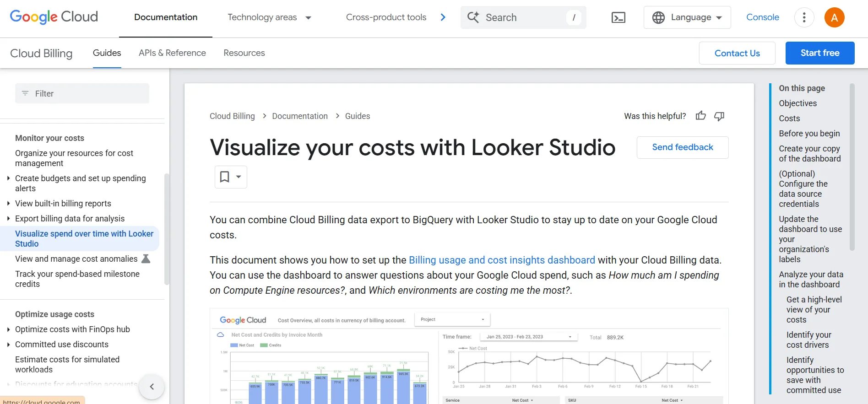This screenshot has height=404, width=868.
Task: Expand Optimize costs with FinOps hub
Action: pos(8,329)
